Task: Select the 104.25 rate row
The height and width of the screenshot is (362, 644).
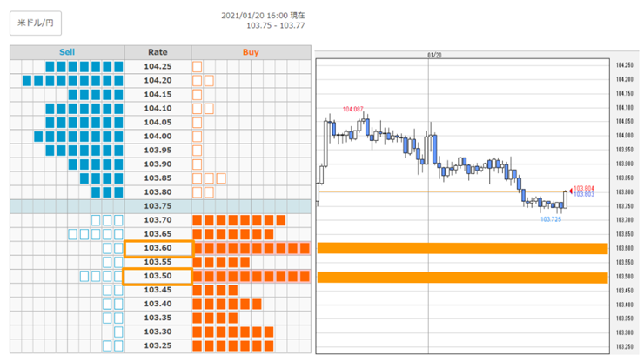Action: [x=161, y=66]
